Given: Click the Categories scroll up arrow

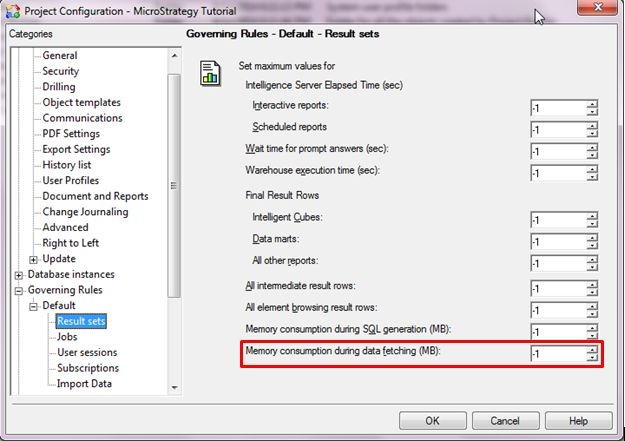Looking at the screenshot, I should click(x=174, y=55).
